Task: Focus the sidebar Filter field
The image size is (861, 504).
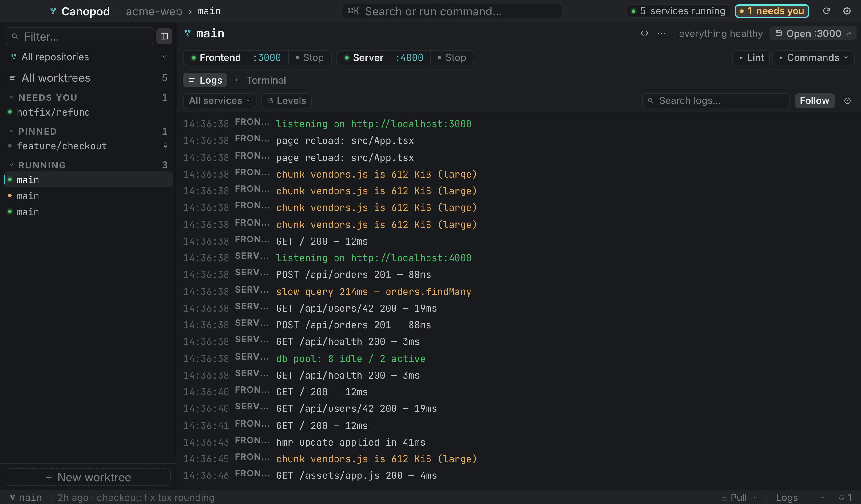Action: click(80, 36)
